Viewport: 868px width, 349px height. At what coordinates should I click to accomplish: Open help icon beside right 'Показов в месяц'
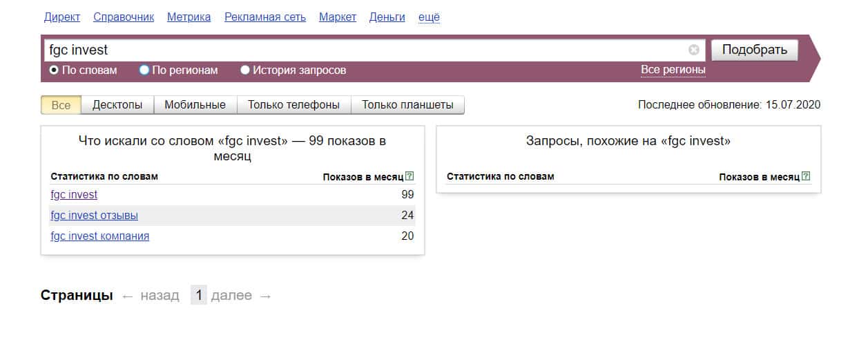click(807, 177)
